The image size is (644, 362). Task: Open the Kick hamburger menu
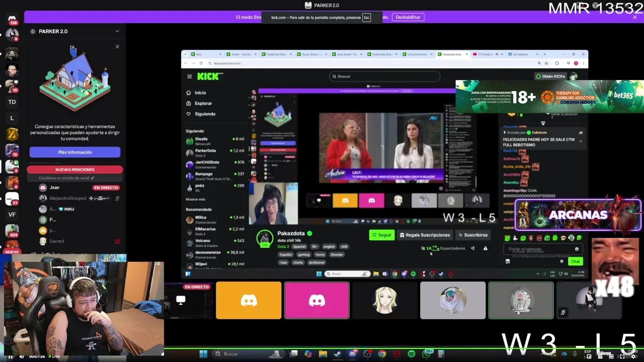click(x=189, y=76)
